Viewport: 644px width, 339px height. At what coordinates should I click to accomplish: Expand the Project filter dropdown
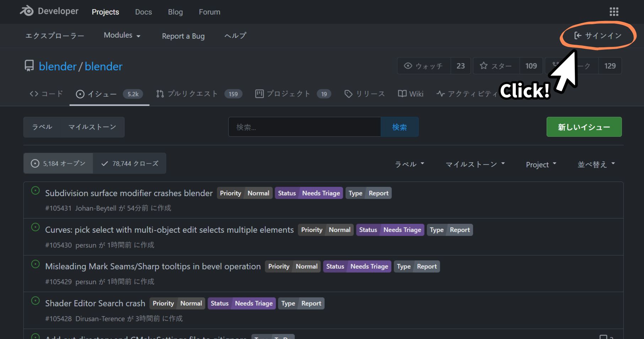click(541, 164)
